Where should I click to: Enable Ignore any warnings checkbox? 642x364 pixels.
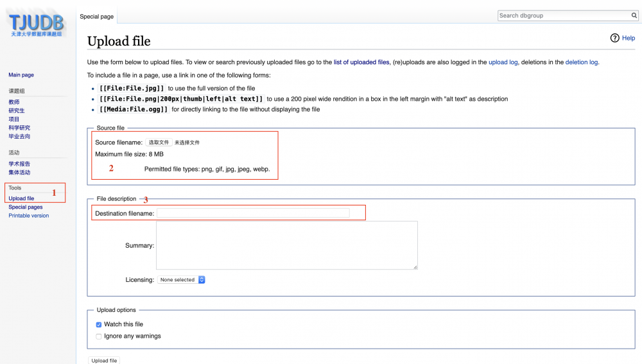point(99,336)
